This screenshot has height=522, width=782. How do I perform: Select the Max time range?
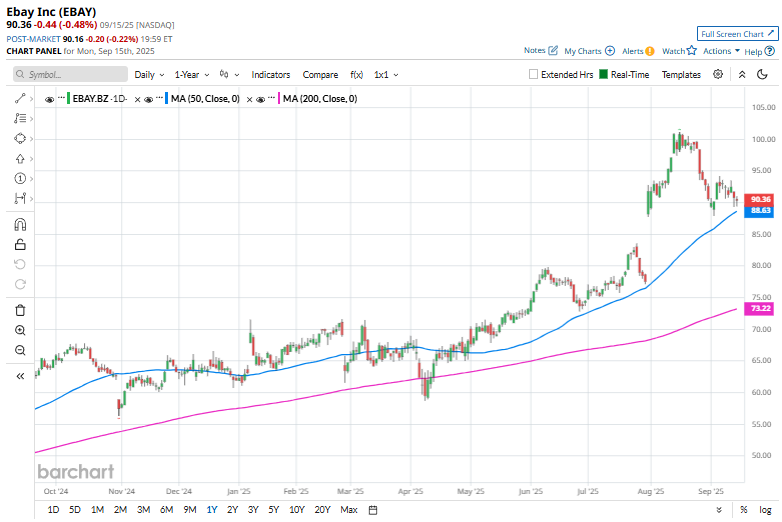coord(349,510)
